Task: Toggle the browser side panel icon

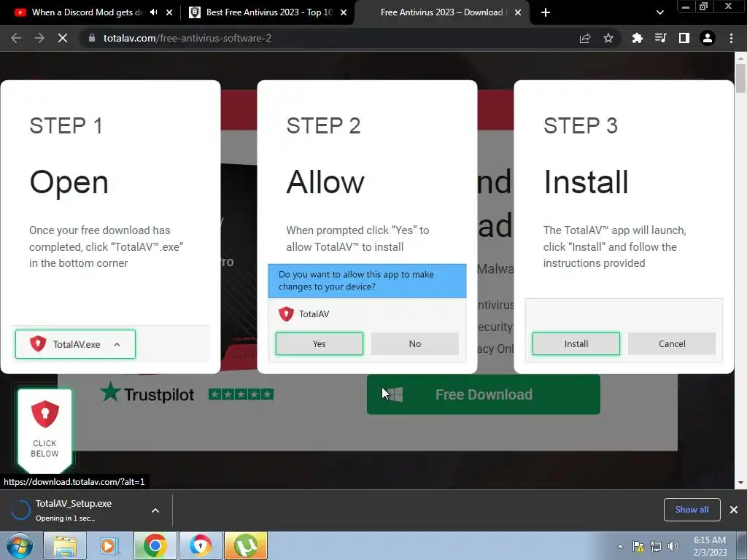Action: (x=684, y=38)
